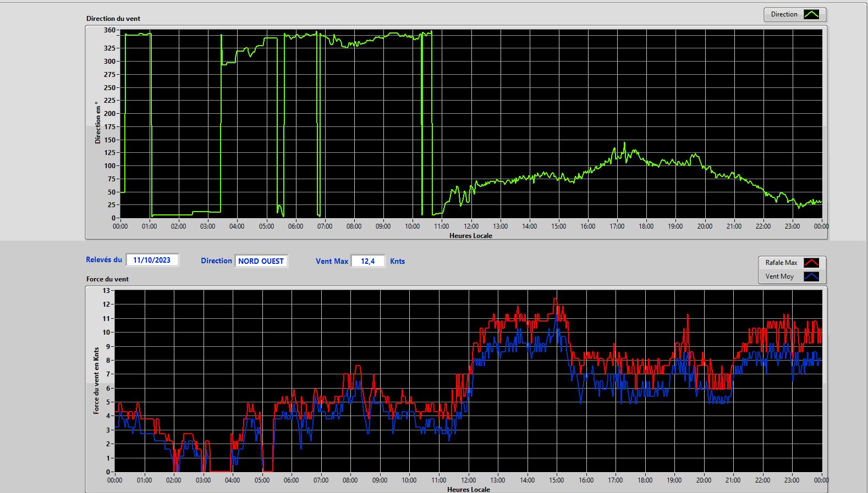The height and width of the screenshot is (493, 868).
Task: Click the Direction legend green plot icon
Action: click(811, 14)
